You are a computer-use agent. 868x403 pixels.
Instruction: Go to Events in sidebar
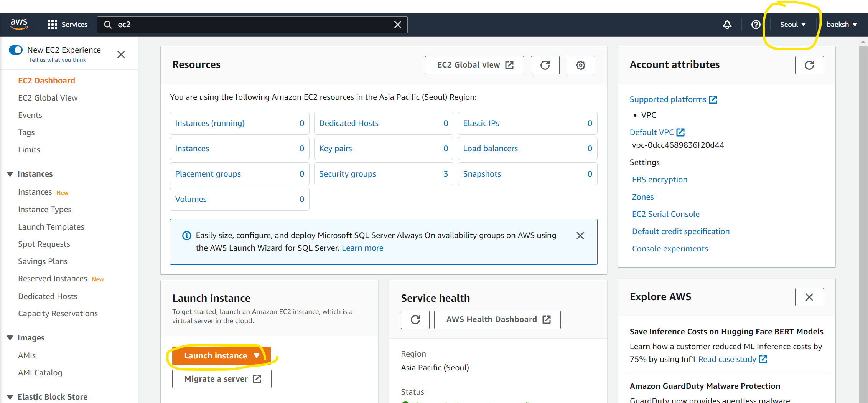[30, 115]
